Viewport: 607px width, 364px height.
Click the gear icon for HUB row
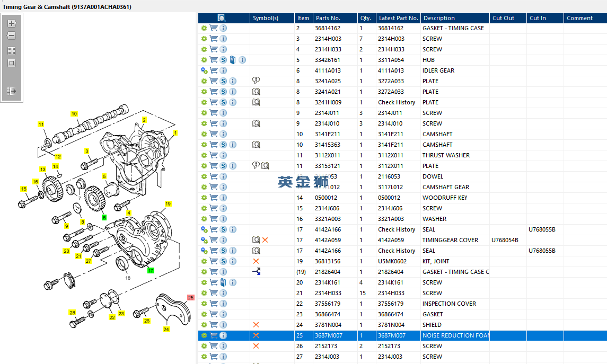pos(204,60)
